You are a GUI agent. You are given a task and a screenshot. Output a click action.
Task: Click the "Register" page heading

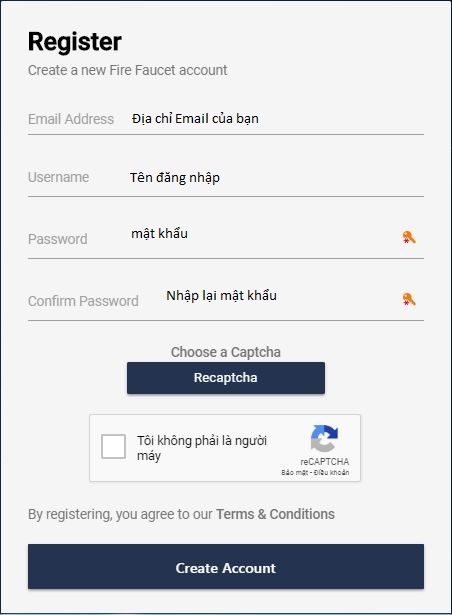tap(75, 42)
